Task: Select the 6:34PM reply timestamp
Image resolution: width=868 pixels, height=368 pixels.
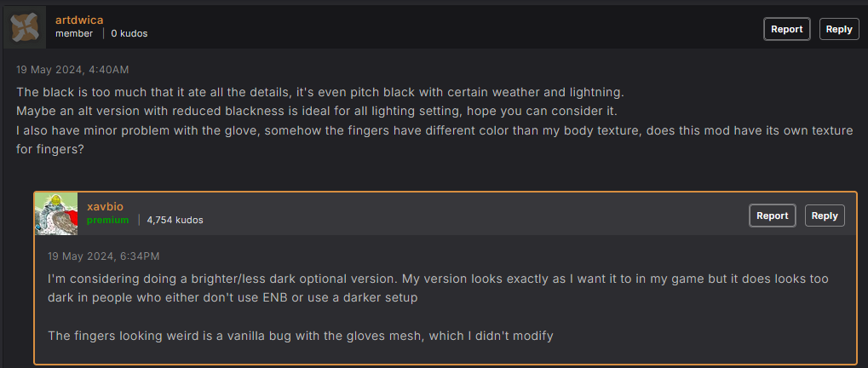Action: tap(104, 256)
